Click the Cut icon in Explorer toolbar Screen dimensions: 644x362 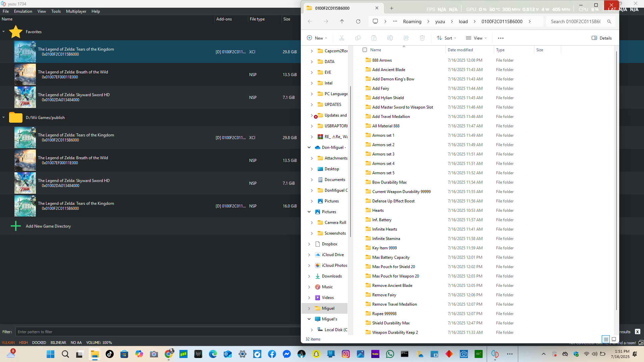(x=342, y=38)
